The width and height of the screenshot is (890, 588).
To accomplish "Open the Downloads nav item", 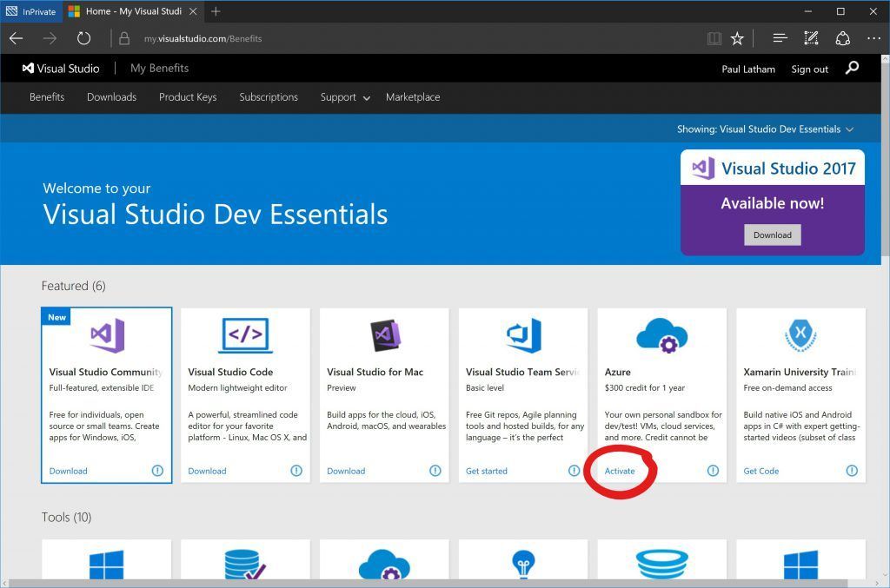I will point(112,97).
